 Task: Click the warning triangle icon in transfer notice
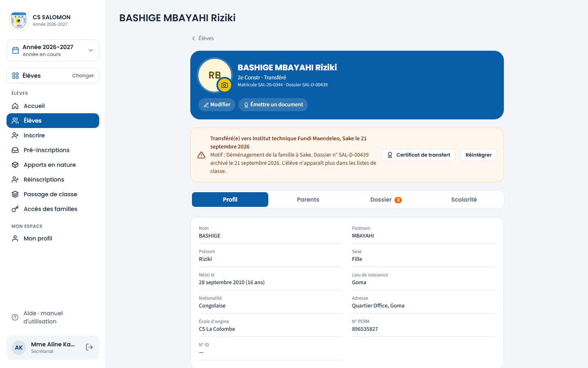tap(201, 155)
